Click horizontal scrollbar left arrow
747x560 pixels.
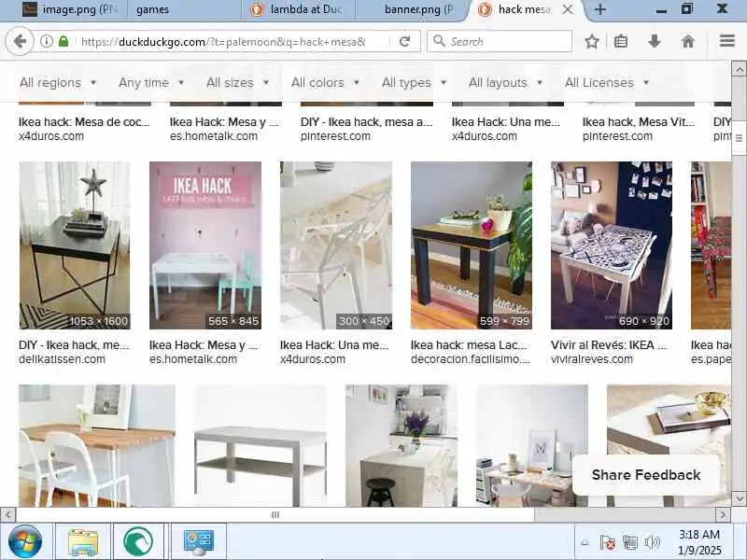coord(8,514)
